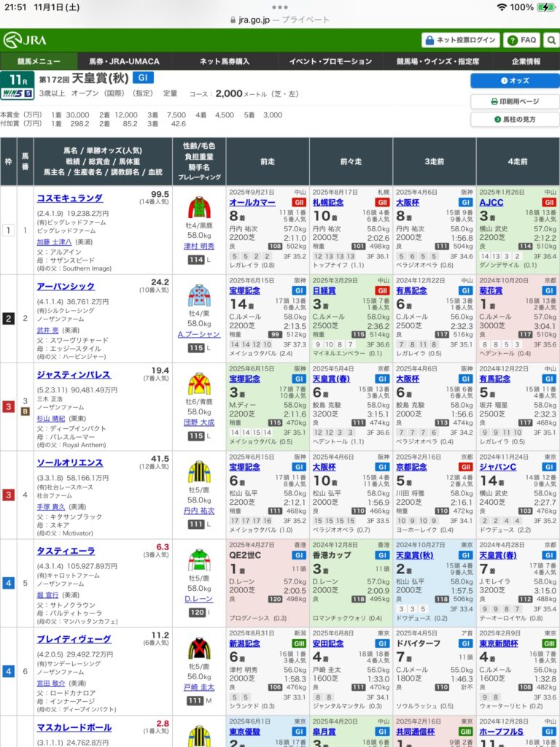
Task: Open the FAQ help button
Action: (522, 40)
